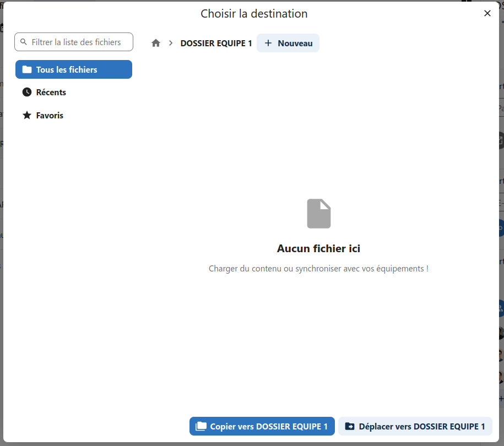The height and width of the screenshot is (446, 504).
Task: Click the Aucun fichier ici empty-state heading
Action: click(318, 248)
